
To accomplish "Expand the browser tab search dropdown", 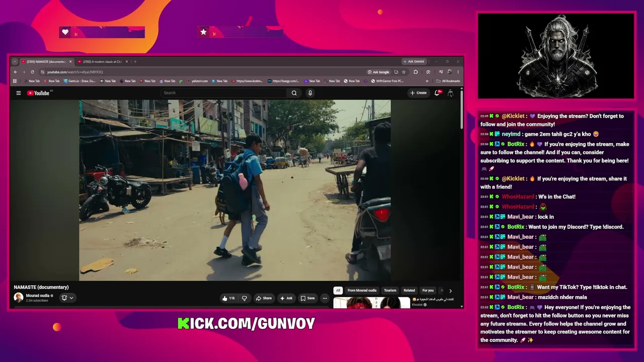I will click(x=15, y=61).
